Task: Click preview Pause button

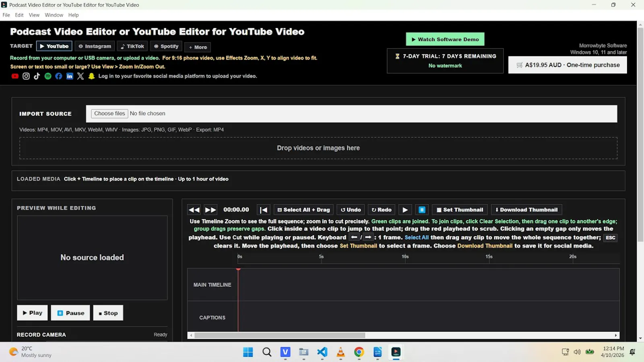Action: (x=70, y=313)
